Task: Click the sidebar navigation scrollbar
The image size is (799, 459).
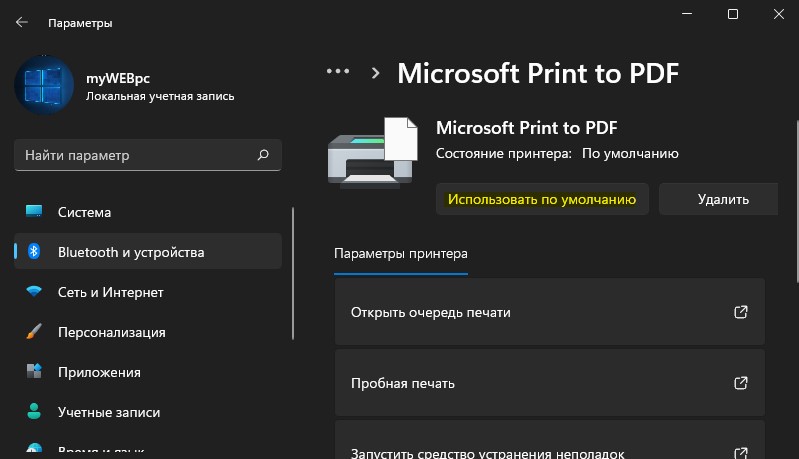Action: click(293, 274)
